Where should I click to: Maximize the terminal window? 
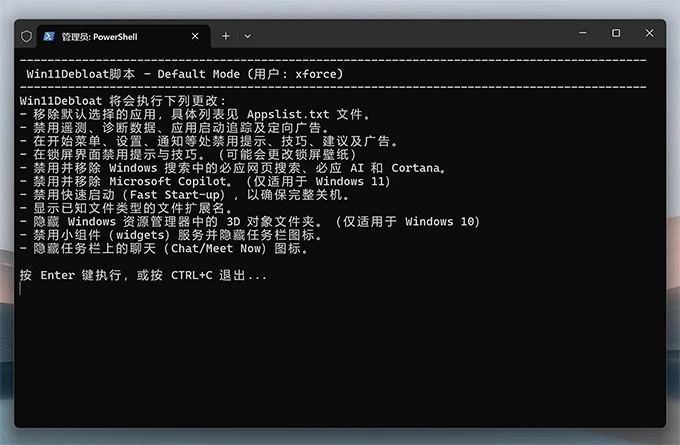[616, 33]
